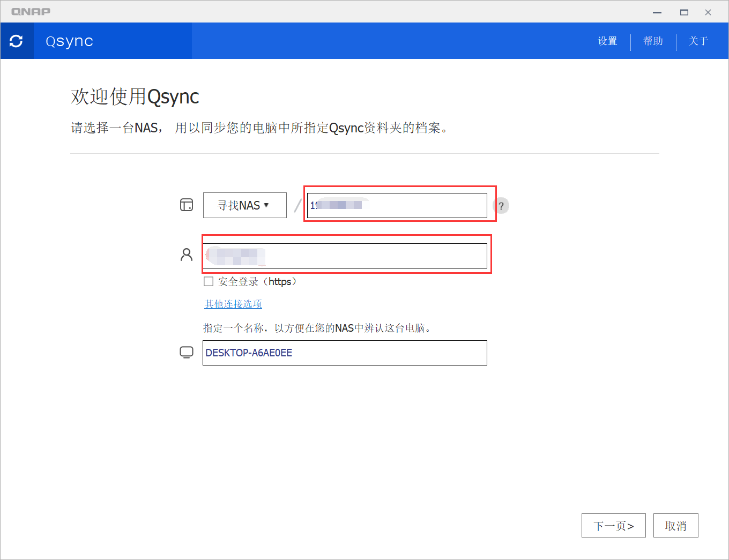Viewport: 729px width, 560px height.
Task: Click the user account icon
Action: 187,255
